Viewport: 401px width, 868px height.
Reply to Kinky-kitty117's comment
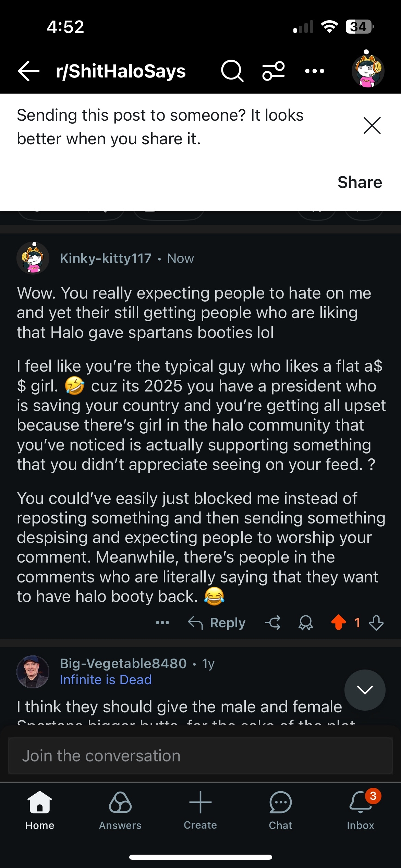(217, 623)
